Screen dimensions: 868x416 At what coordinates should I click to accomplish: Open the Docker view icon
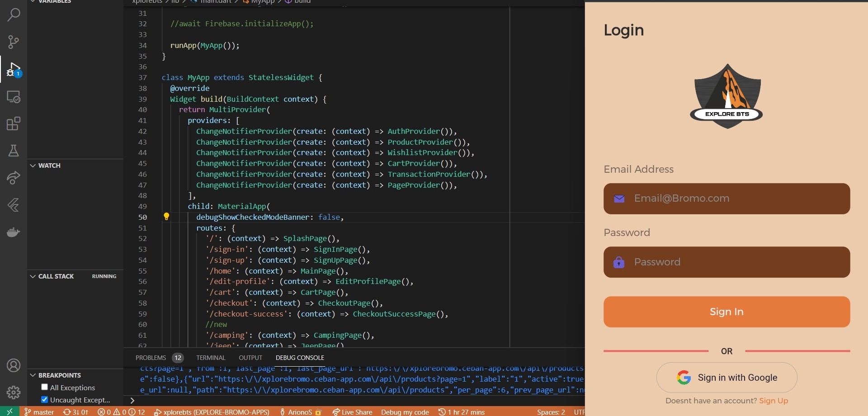coord(14,232)
